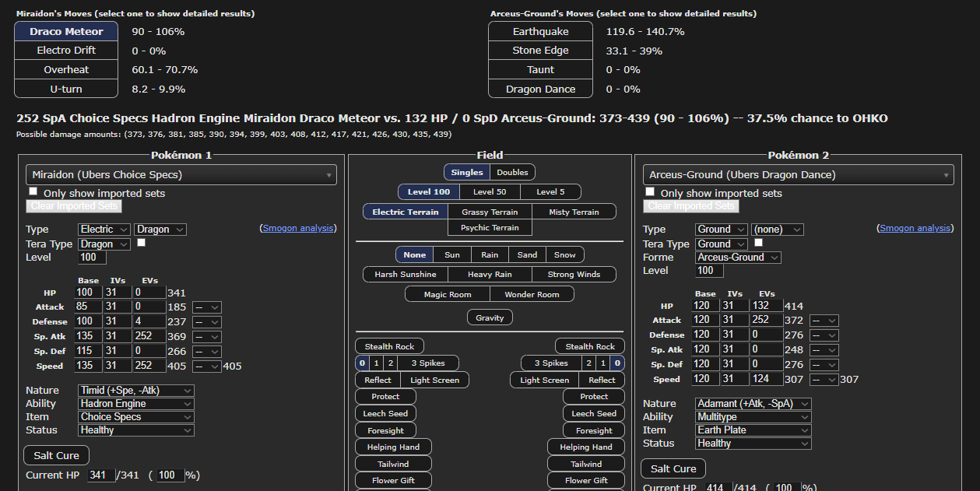Open Arceus-Ground's second type (none) dropdown

pos(778,230)
